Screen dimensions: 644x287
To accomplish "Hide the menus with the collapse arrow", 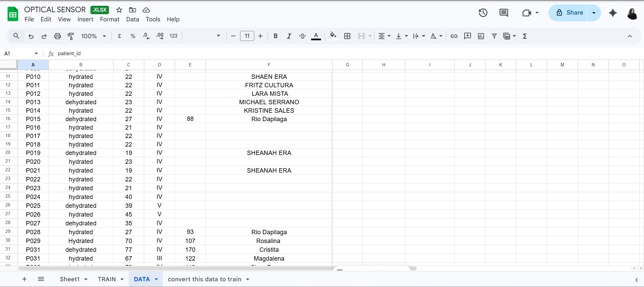I will point(630,36).
